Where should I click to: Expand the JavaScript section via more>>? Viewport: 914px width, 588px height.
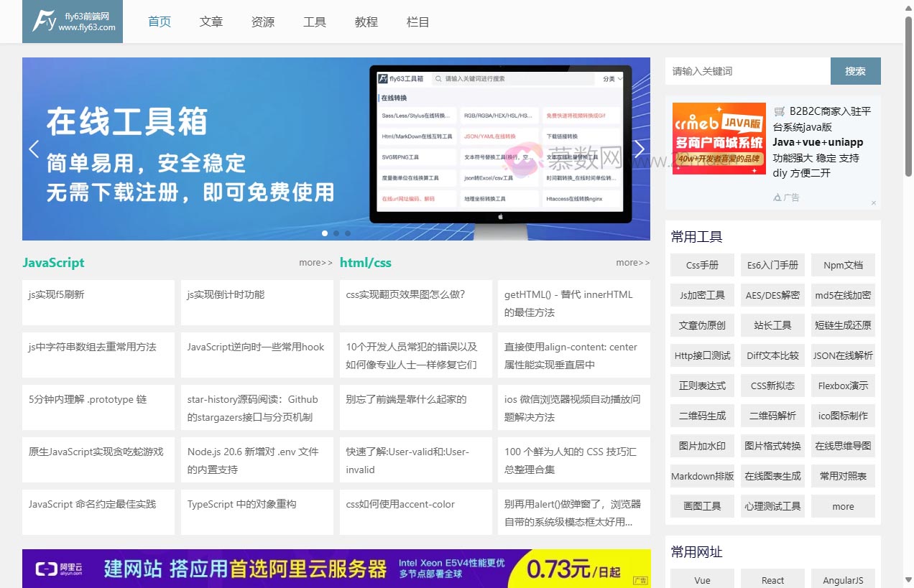(x=315, y=263)
